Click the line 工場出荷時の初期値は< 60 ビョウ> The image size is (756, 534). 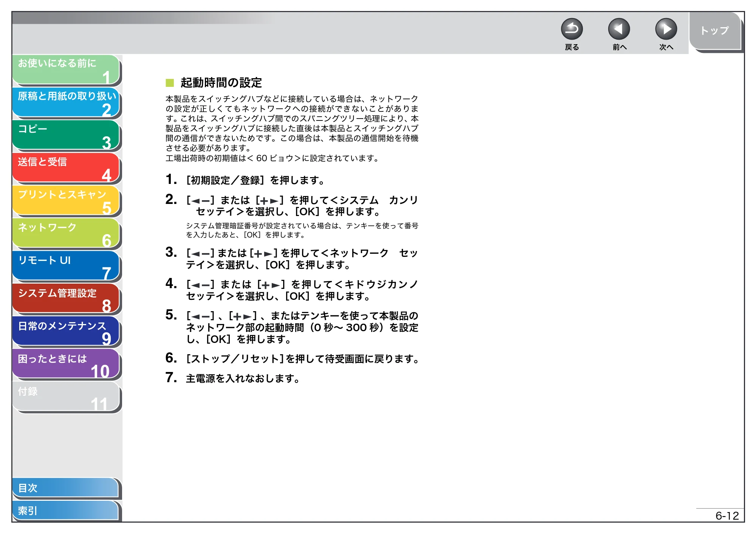272,158
